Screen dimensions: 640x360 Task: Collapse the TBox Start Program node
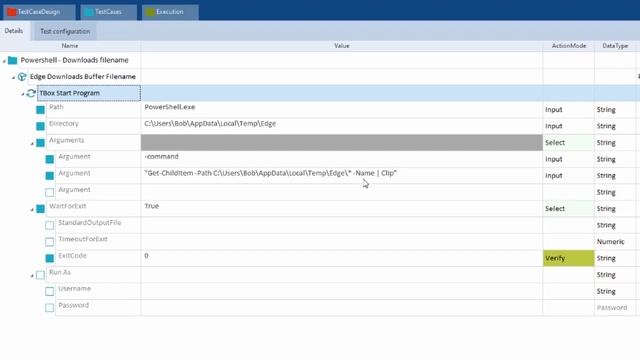point(23,94)
